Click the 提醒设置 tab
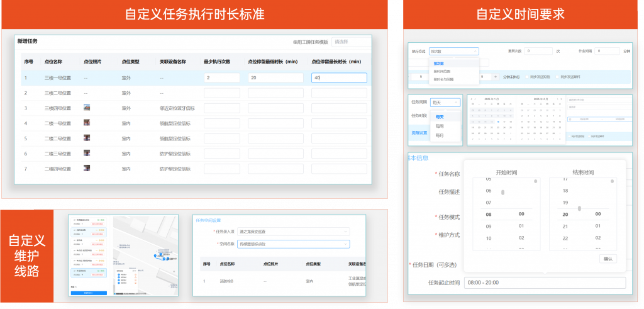The height and width of the screenshot is (309, 644). click(419, 133)
